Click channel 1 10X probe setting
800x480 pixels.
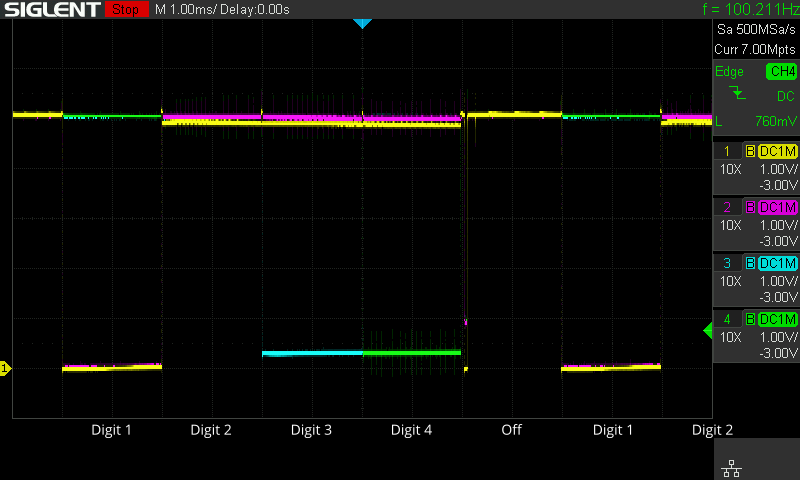click(731, 169)
